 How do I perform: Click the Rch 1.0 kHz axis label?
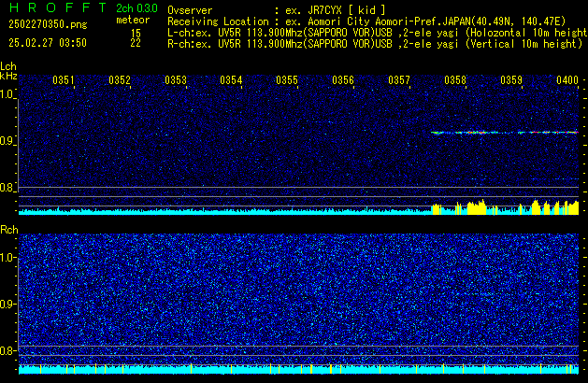click(7, 258)
